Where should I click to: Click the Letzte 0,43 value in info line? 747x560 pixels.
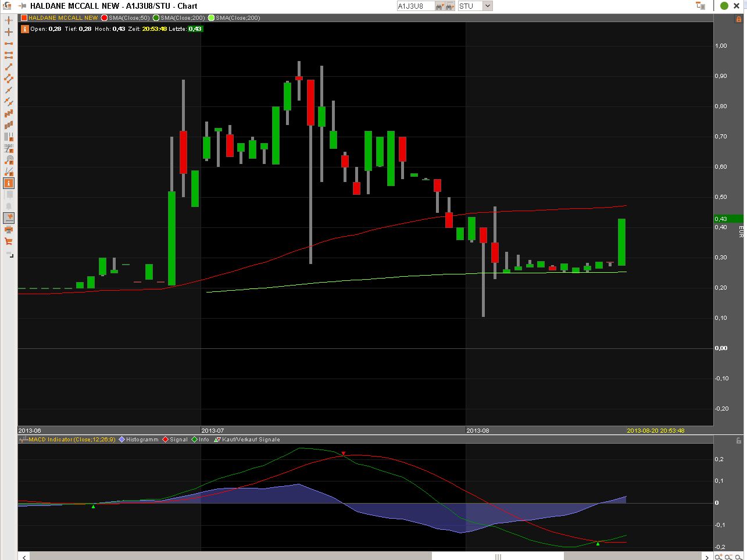195,29
